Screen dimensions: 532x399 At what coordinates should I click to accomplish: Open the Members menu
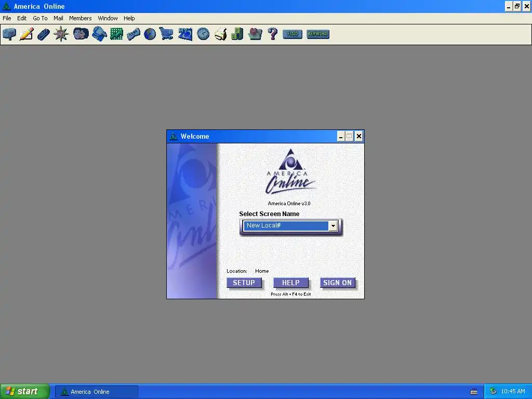pos(80,18)
